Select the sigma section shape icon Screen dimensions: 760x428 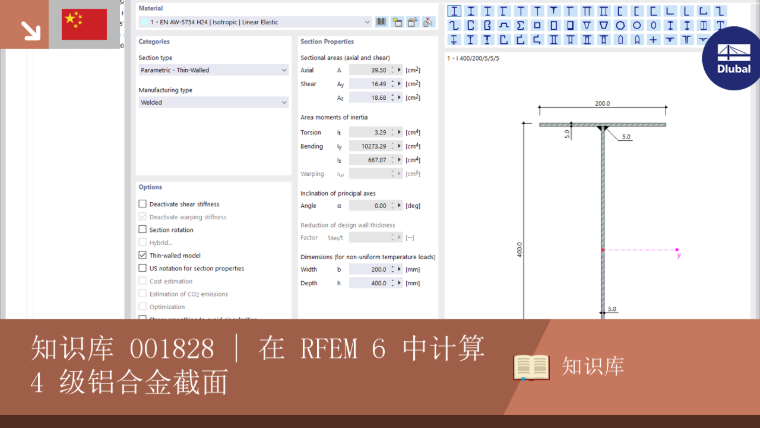point(521,25)
